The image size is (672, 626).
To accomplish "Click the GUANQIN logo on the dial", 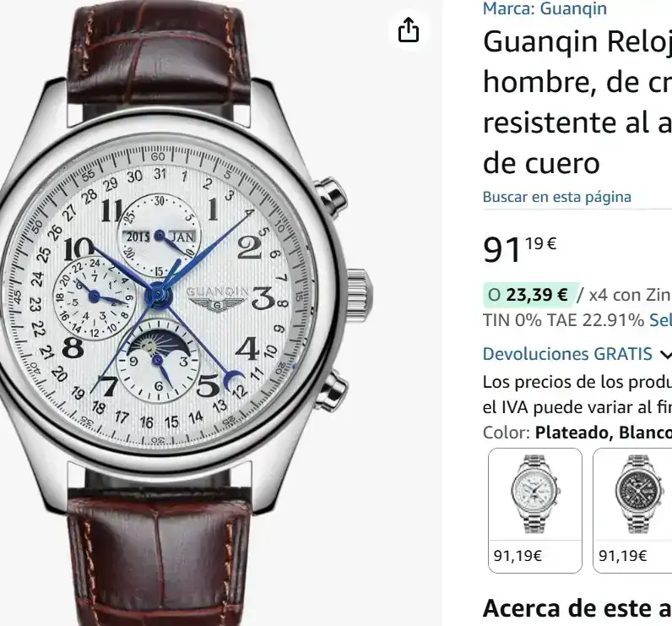I will tap(218, 298).
